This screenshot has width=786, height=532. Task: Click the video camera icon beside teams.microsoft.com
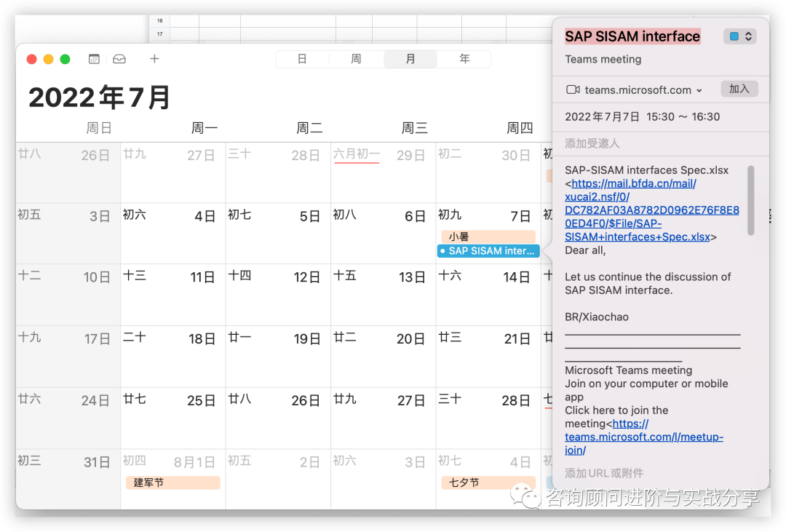(573, 90)
